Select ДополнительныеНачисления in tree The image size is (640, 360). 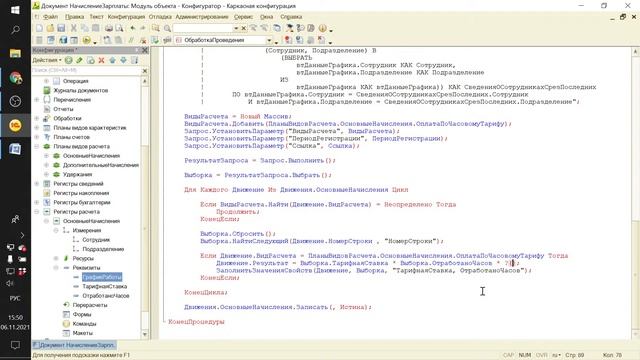tap(101, 165)
